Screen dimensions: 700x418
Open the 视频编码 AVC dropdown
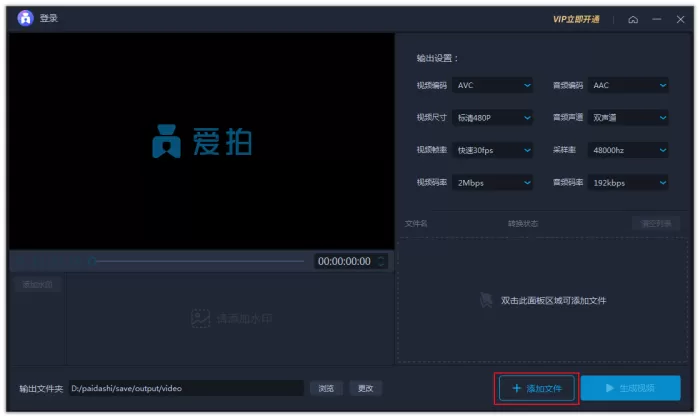(x=492, y=85)
